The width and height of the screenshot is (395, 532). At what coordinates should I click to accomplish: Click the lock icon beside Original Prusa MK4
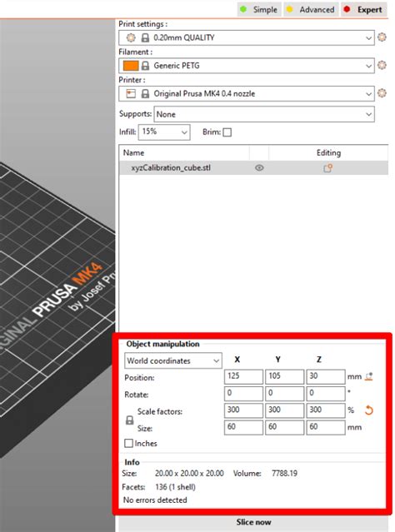pos(145,93)
